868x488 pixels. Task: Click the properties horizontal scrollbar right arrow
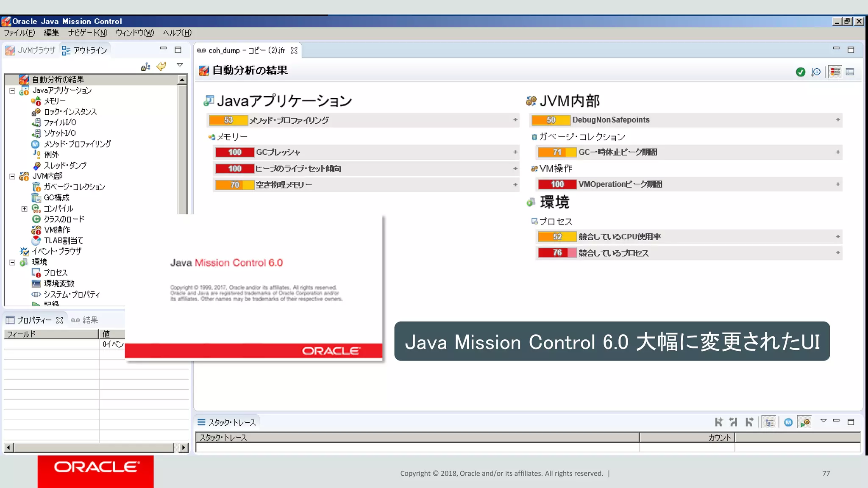[x=184, y=447]
